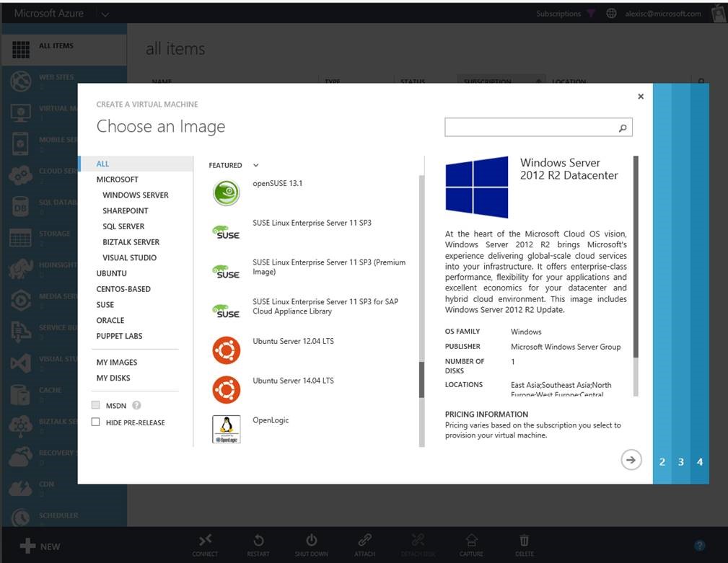Open the Cache sidebar icon
The image size is (728, 563).
pyautogui.click(x=20, y=394)
